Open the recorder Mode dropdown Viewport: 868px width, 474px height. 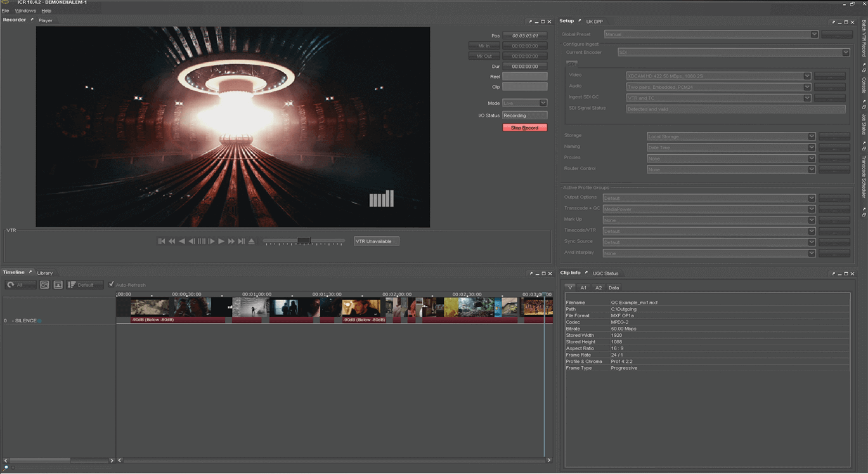click(x=524, y=103)
